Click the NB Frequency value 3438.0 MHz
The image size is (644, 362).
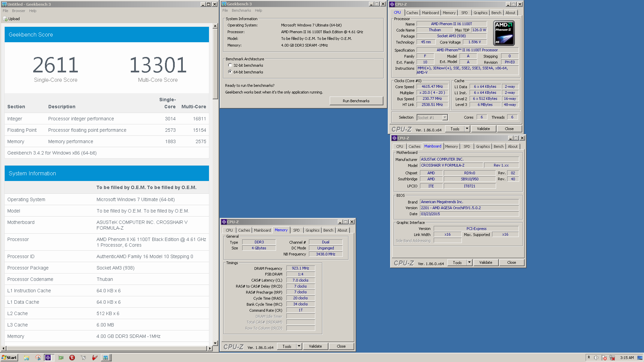(x=325, y=254)
